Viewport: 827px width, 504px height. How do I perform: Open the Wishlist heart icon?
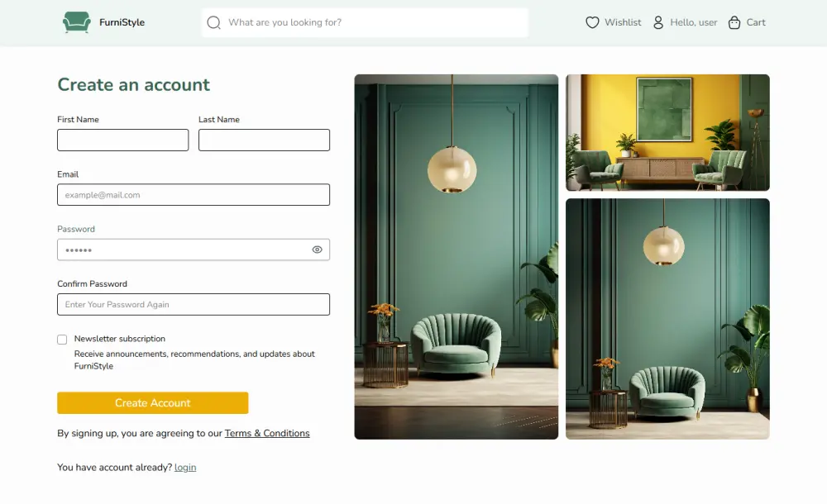[x=592, y=22]
